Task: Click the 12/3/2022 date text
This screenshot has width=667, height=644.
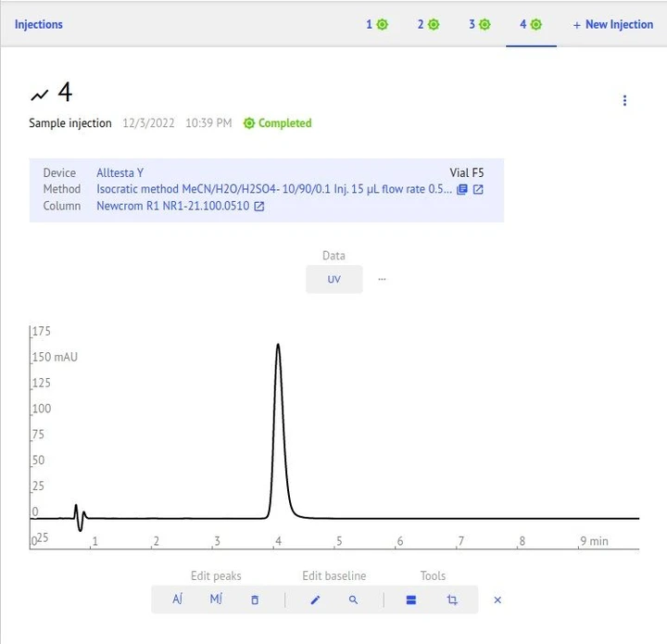Action: [x=148, y=123]
